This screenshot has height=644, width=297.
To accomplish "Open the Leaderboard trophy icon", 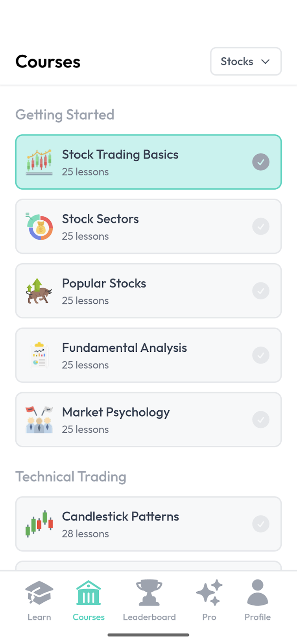I will coord(149,593).
